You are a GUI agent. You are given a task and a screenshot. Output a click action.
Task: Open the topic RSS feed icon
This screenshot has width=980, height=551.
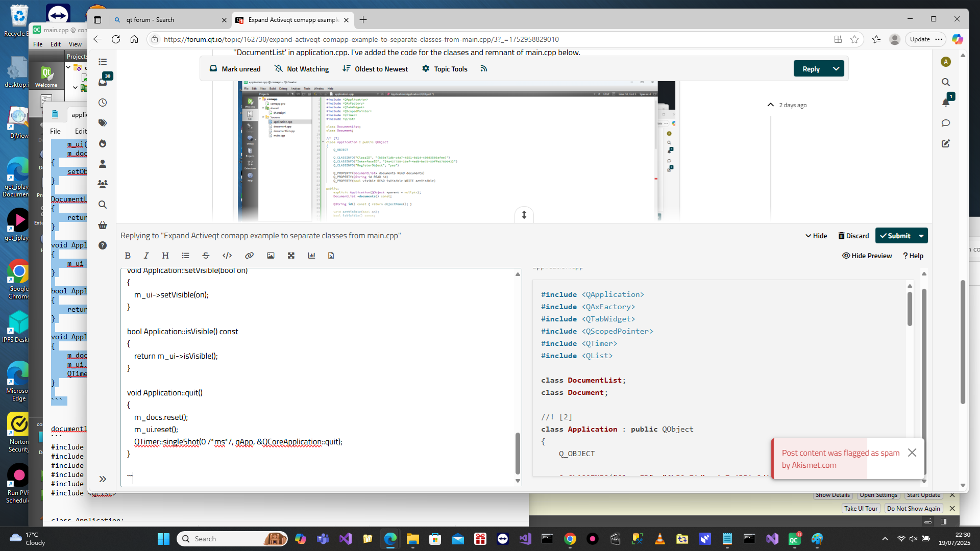(484, 68)
